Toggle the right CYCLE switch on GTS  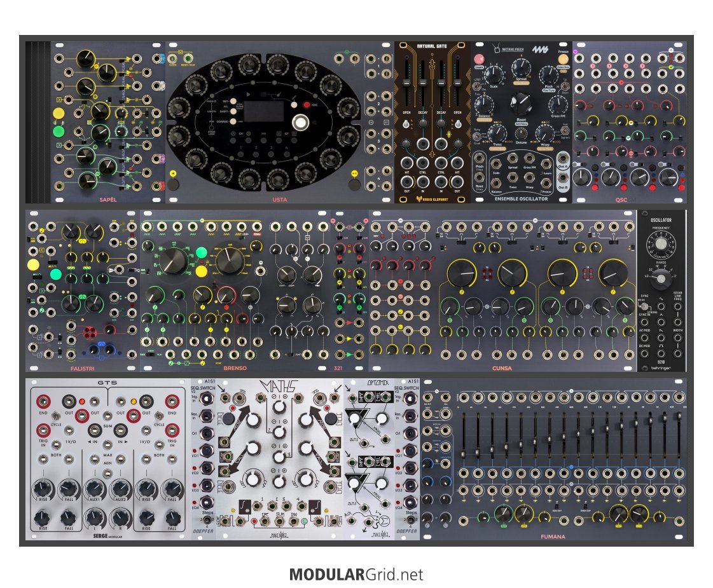point(159,416)
